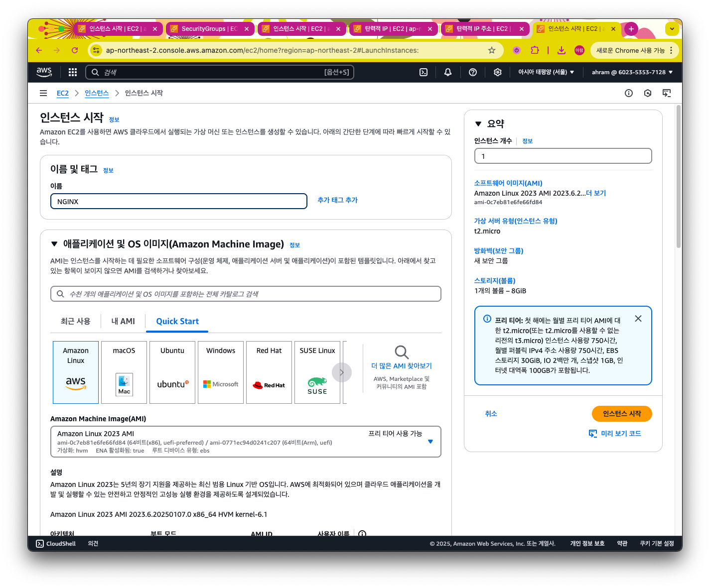
Task: Select the macOS AMI tile
Action: point(124,372)
